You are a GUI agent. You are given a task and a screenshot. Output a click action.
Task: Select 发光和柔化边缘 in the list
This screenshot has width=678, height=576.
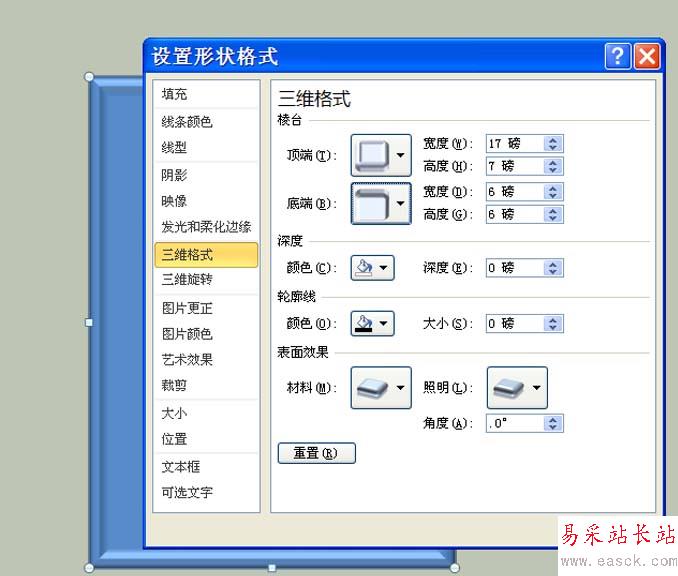pyautogui.click(x=206, y=227)
